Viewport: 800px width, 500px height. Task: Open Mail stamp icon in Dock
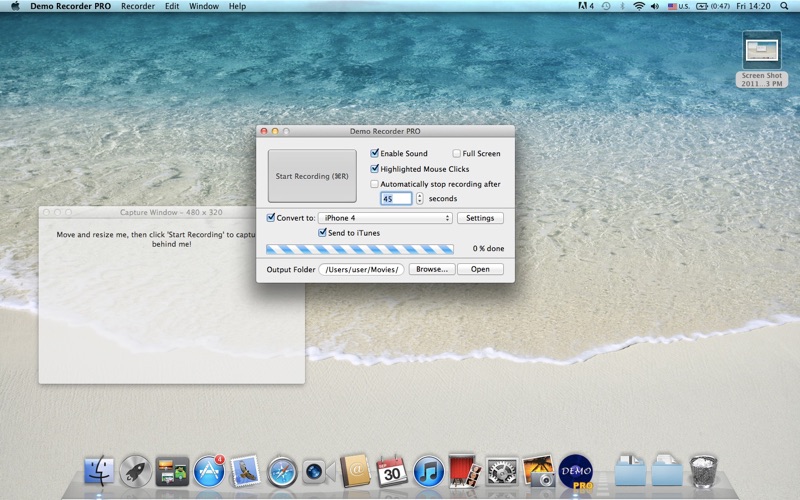pyautogui.click(x=245, y=471)
